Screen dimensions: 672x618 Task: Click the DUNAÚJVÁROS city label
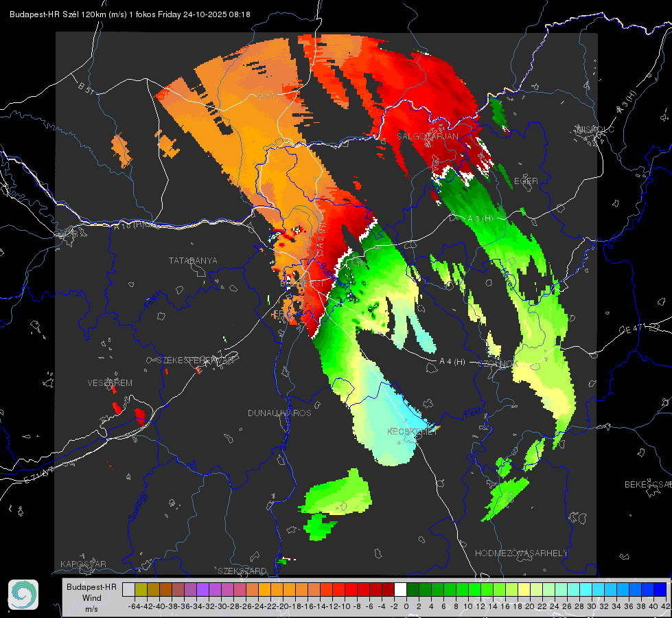click(x=279, y=413)
